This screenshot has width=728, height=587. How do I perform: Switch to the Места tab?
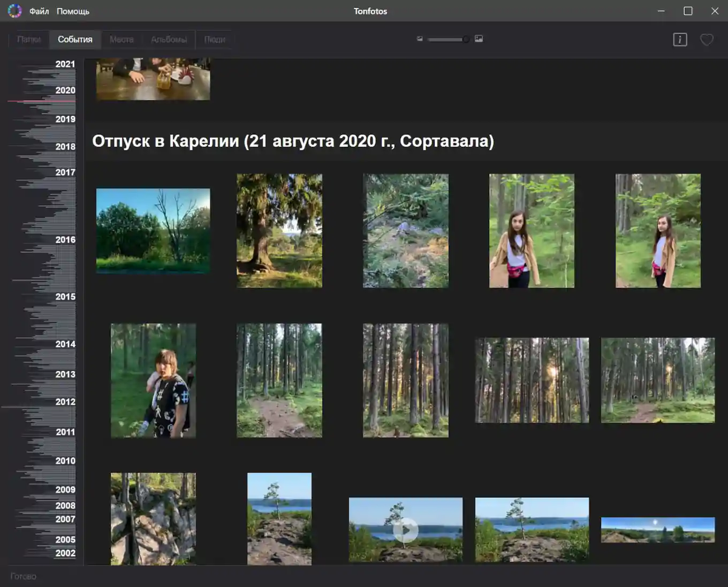point(121,39)
